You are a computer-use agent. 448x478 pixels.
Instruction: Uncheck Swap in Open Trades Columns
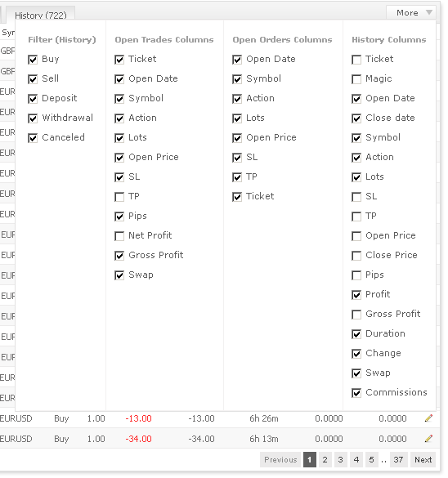[119, 275]
